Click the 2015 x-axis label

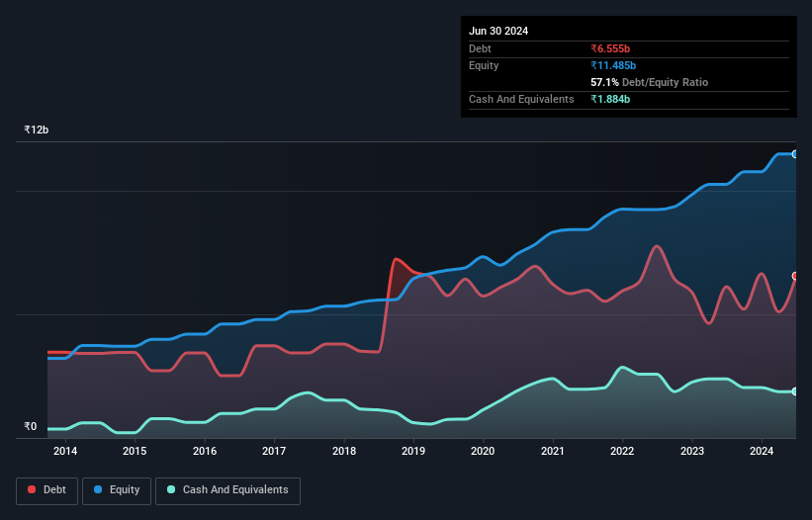135,451
